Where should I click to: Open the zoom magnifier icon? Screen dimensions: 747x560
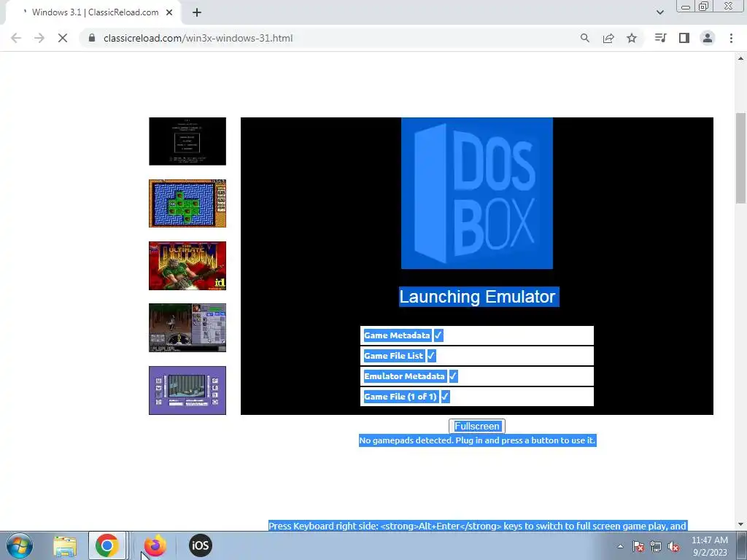[x=584, y=38]
